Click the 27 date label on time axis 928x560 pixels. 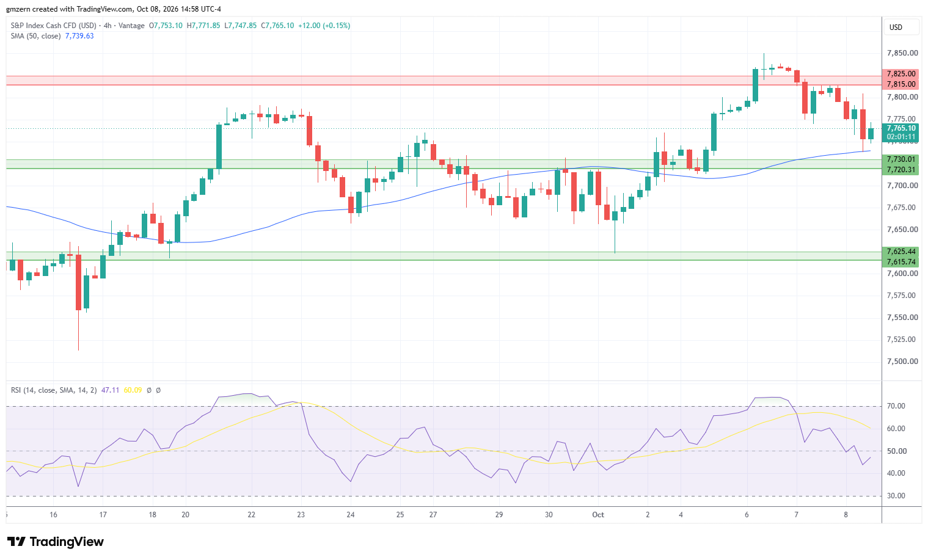pyautogui.click(x=433, y=515)
